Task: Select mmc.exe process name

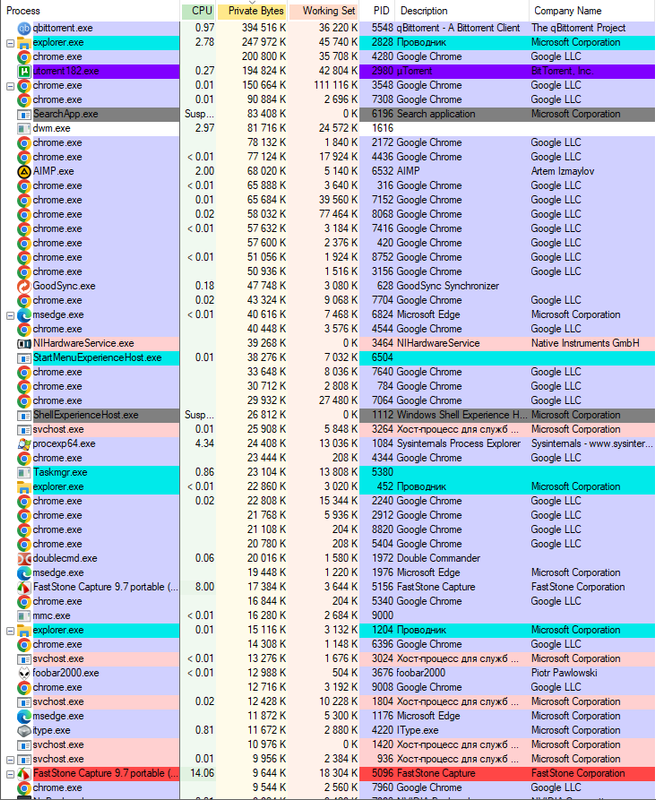Action: (52, 615)
